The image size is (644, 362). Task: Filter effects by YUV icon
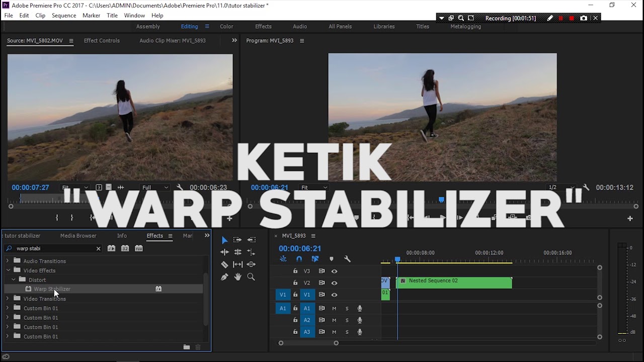tap(138, 248)
